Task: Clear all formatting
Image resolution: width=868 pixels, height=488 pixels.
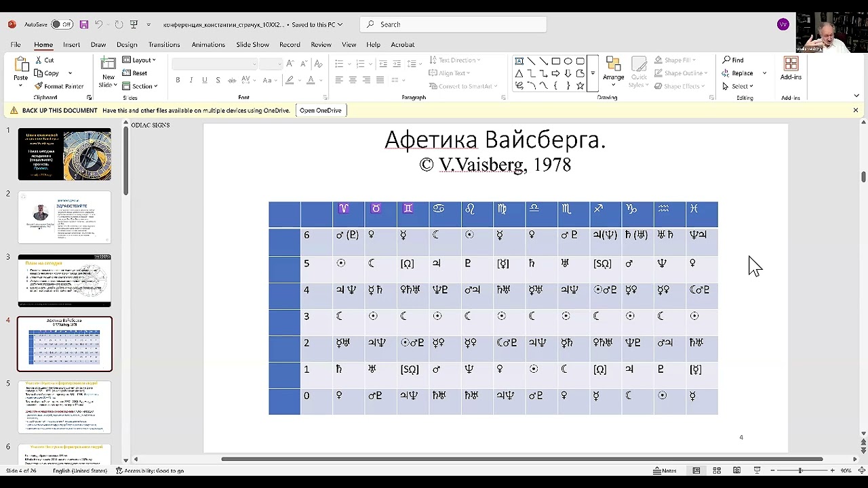Action: 319,64
